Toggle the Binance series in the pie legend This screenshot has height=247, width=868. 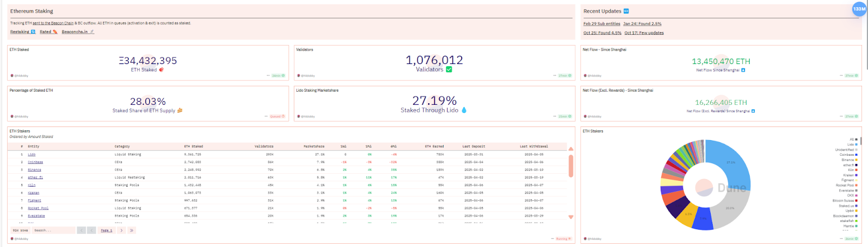pyautogui.click(x=850, y=160)
